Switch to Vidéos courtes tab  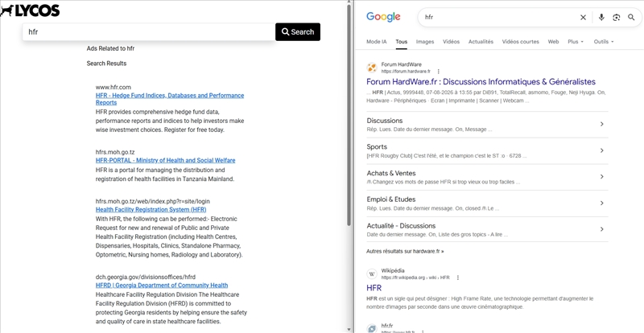point(520,42)
